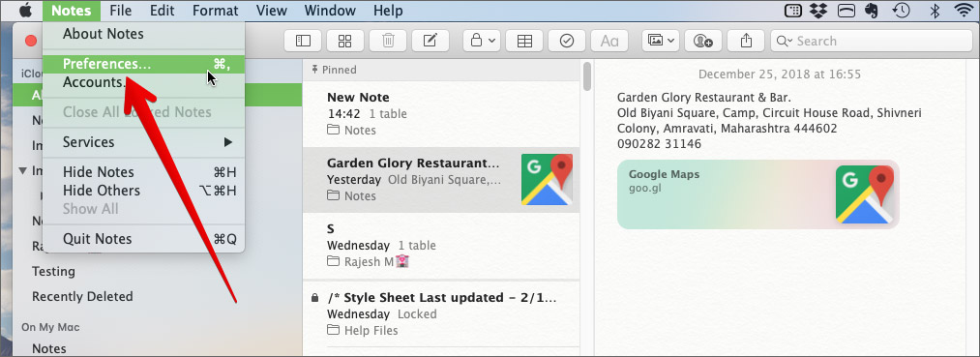Select Hide Others menu item
The height and width of the screenshot is (357, 980).
[144, 190]
